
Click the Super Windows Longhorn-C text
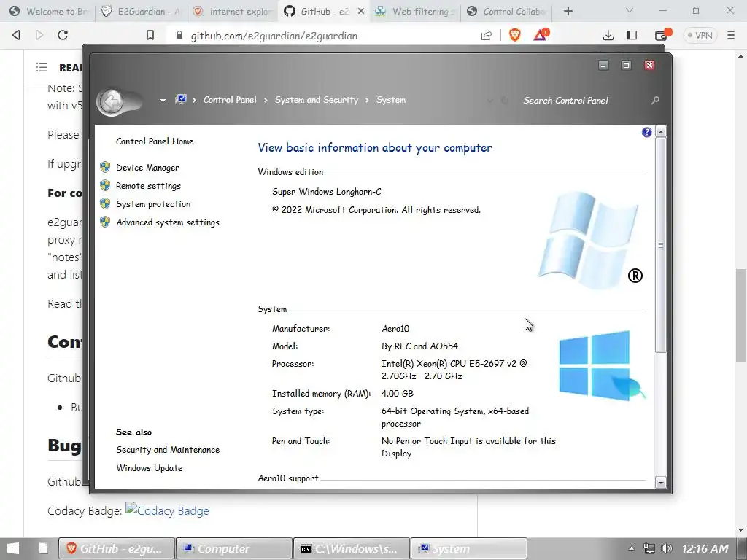(326, 192)
